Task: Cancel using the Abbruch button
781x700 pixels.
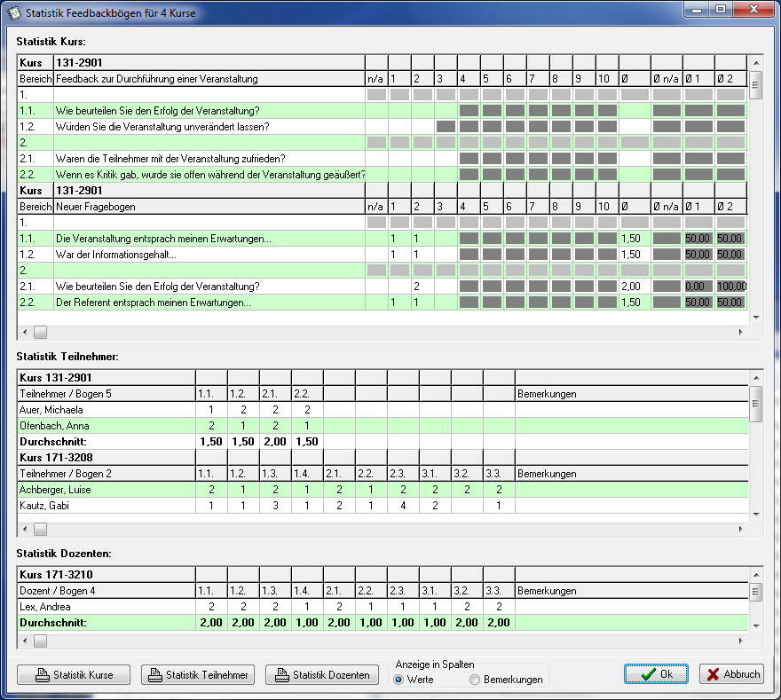Action: pos(731,674)
